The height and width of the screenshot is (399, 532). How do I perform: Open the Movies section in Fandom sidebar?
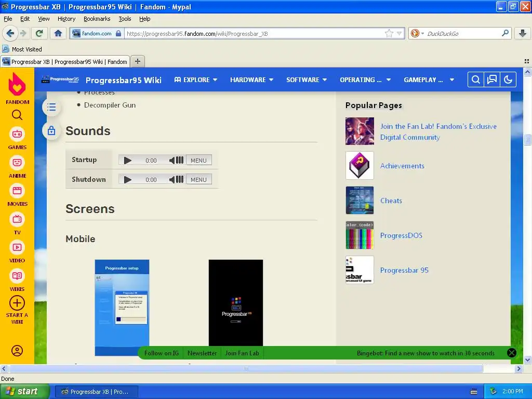[17, 195]
